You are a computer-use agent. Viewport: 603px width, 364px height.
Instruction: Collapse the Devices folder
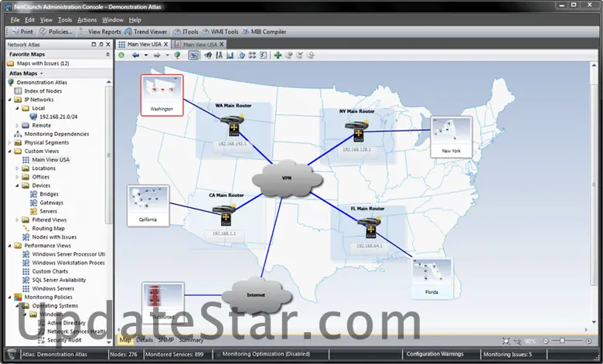(x=17, y=185)
